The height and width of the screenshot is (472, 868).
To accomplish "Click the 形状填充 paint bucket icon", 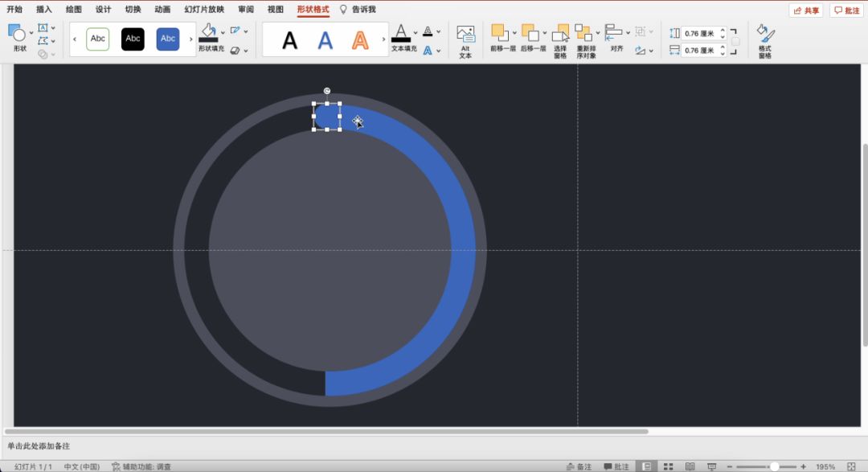I will pos(209,33).
